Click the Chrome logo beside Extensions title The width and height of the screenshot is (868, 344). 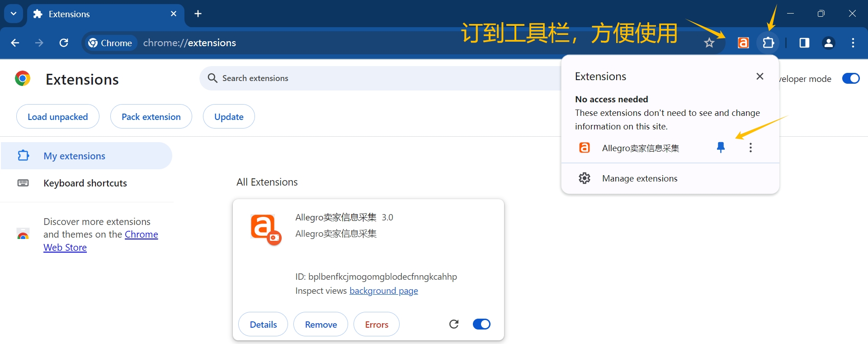pos(23,79)
